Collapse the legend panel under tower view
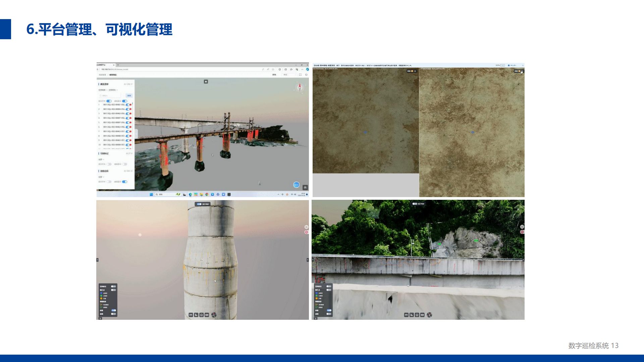 click(100, 318)
